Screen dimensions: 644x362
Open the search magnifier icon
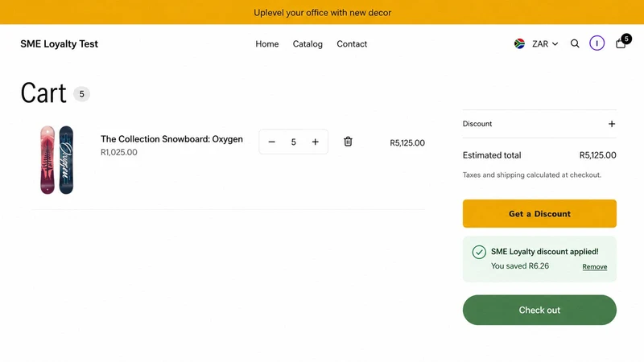[575, 43]
